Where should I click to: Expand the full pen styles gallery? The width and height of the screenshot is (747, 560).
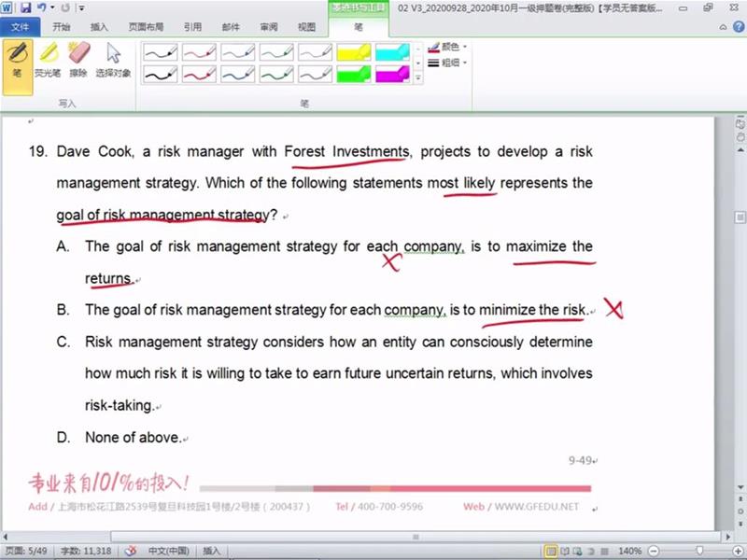pyautogui.click(x=417, y=77)
